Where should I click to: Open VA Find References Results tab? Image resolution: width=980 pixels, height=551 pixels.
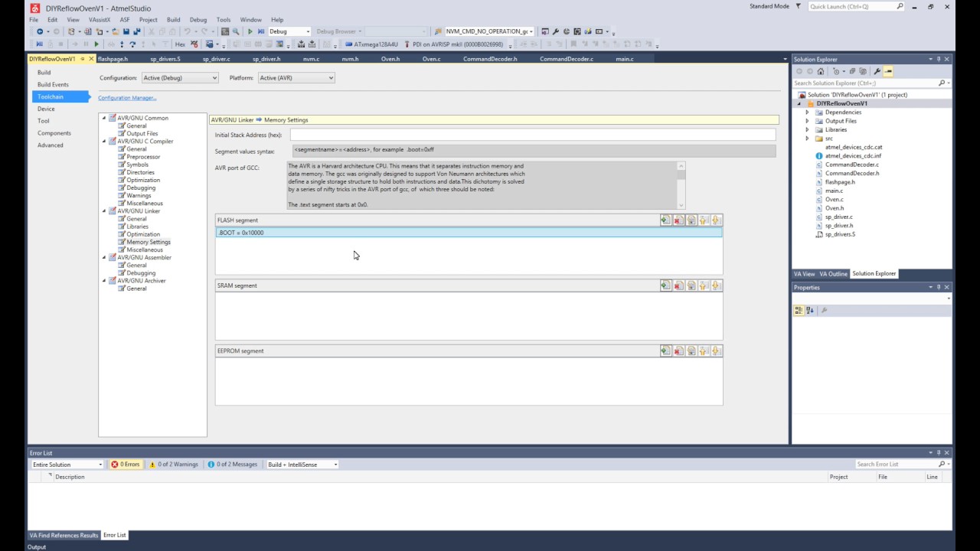[x=64, y=535]
